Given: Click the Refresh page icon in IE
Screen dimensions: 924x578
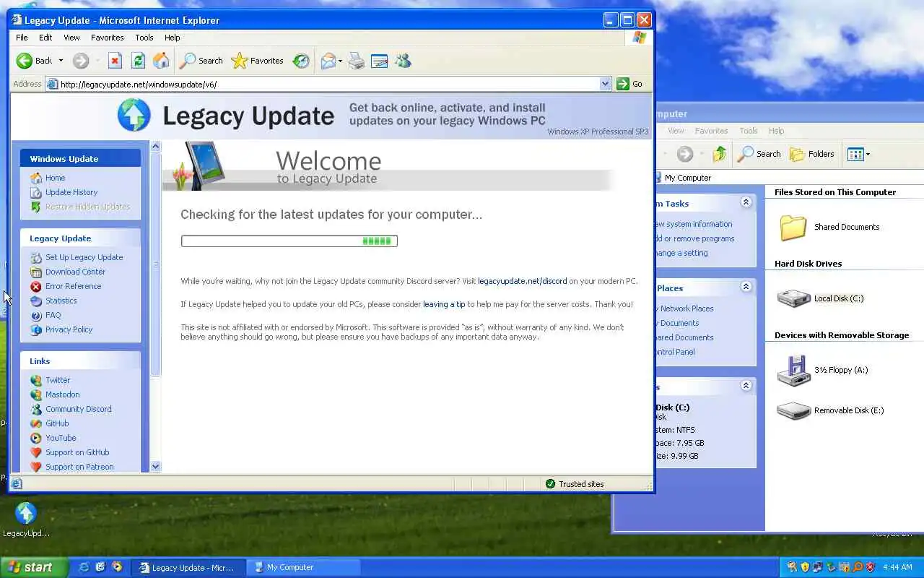Looking at the screenshot, I should coord(138,61).
